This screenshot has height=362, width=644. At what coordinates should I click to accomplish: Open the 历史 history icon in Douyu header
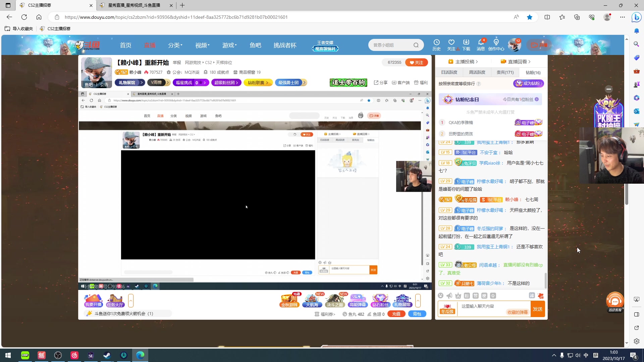436,45
